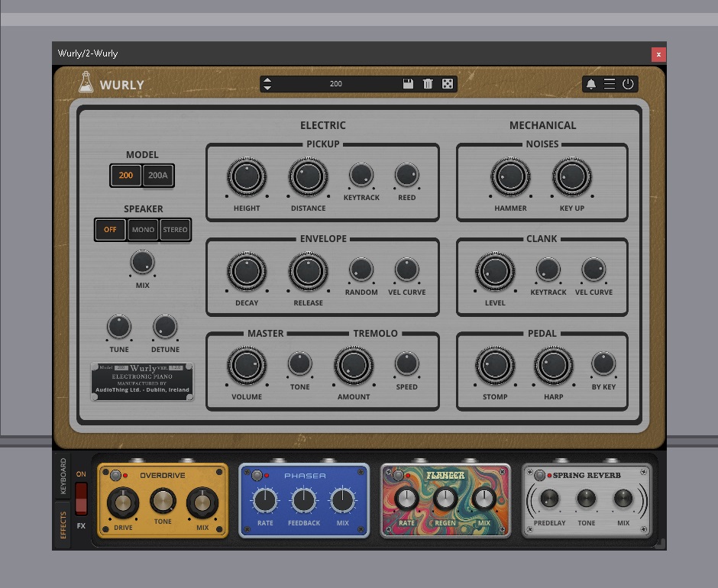This screenshot has width=718, height=588.
Task: Click the DETUNE knob
Action: click(x=165, y=327)
